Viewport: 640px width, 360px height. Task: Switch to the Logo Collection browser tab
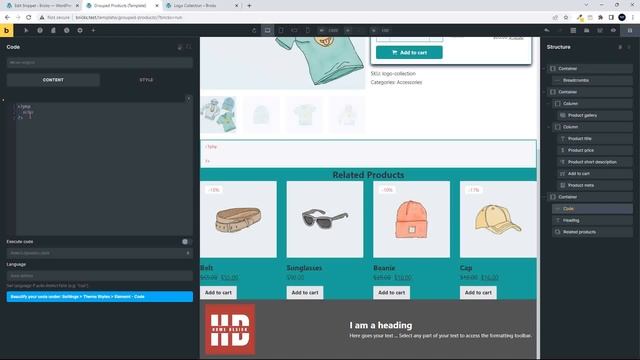[202, 6]
